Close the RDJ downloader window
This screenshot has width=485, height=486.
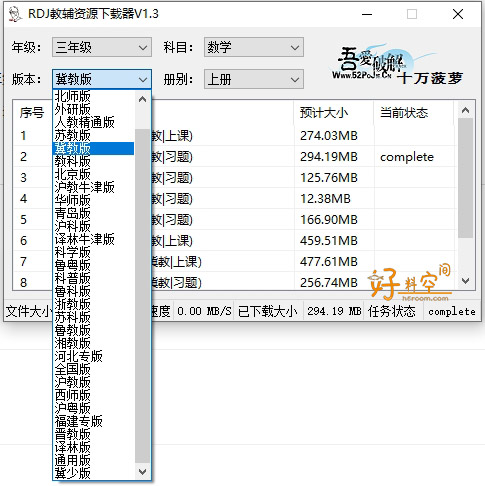[x=458, y=14]
